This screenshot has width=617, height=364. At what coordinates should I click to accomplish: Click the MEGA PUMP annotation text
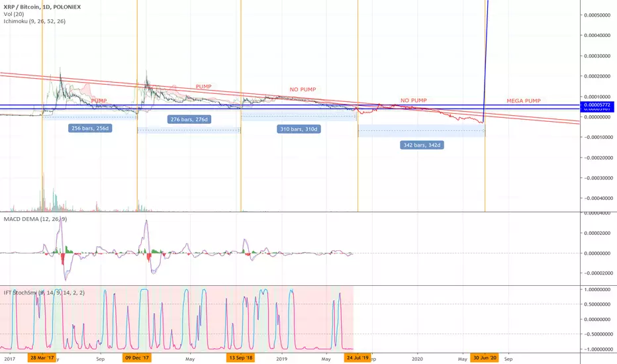pyautogui.click(x=524, y=101)
